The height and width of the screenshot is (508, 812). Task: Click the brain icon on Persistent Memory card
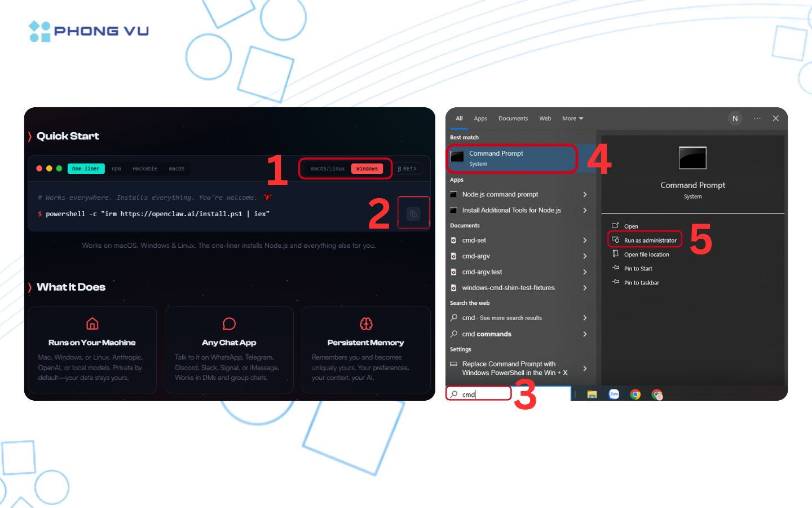pos(366,323)
